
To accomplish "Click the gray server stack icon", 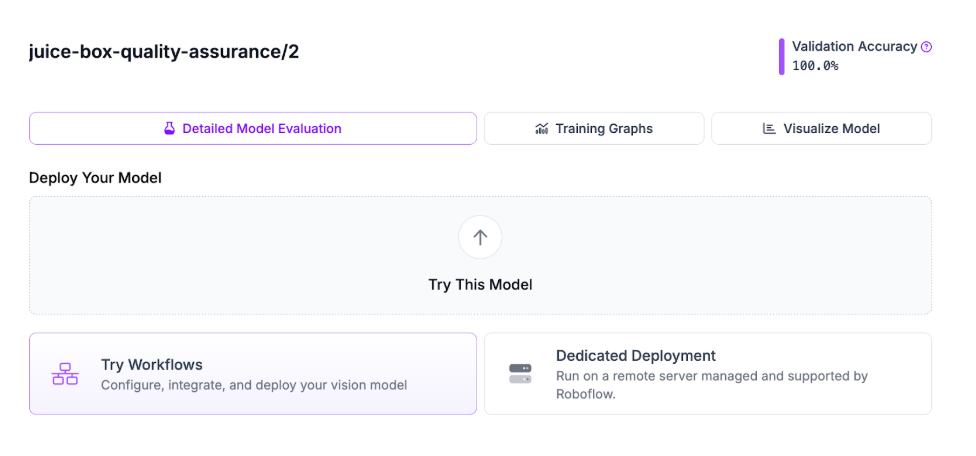I will tap(520, 374).
